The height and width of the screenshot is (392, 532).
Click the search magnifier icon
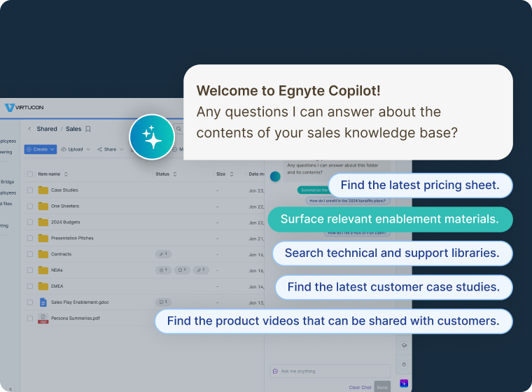(178, 129)
